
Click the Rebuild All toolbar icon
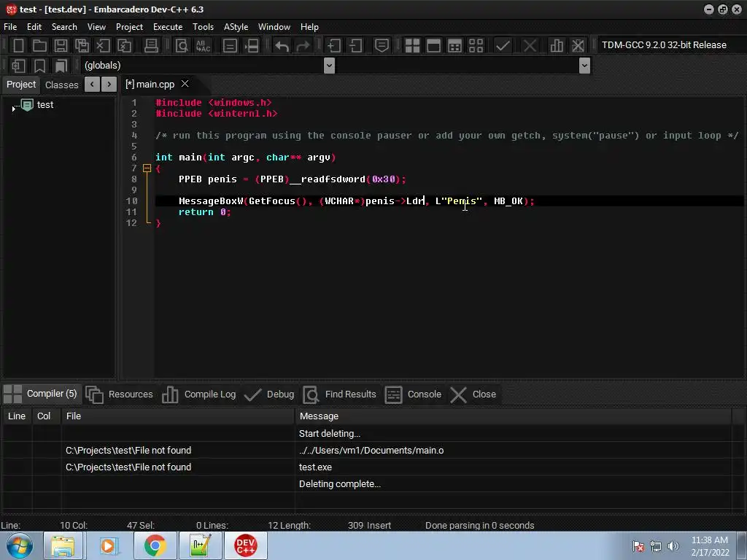pos(476,46)
